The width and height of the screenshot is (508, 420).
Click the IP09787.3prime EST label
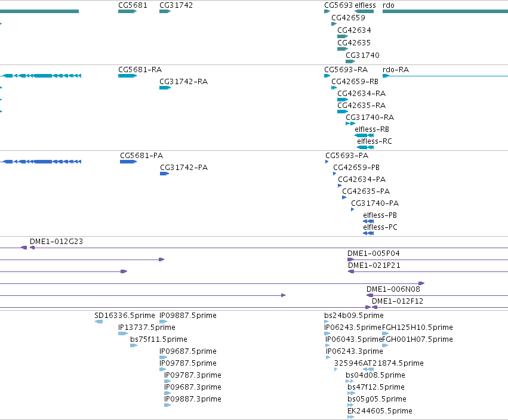(193, 376)
